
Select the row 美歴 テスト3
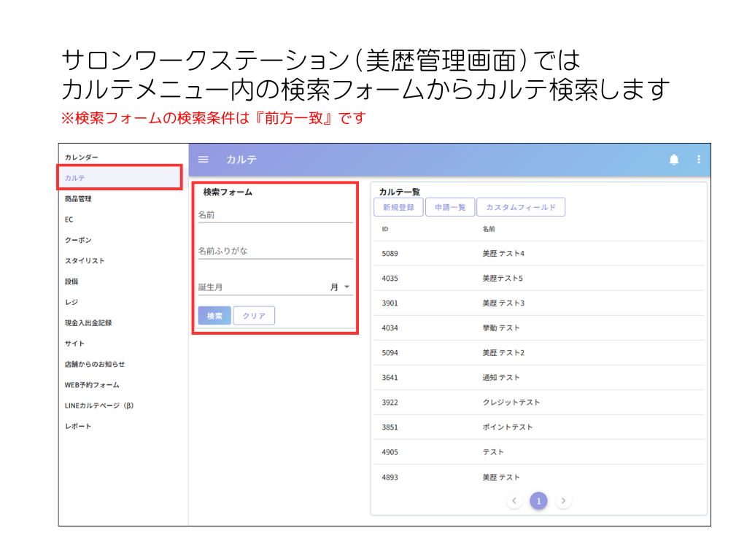pos(539,303)
